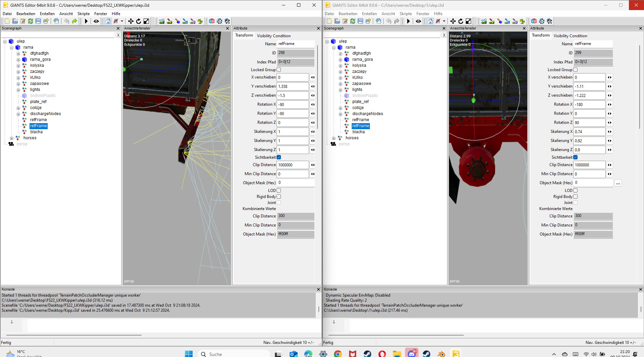Activate the move tool in the left editor toolbar
Screen dimensions: 644x357
tap(131, 21)
